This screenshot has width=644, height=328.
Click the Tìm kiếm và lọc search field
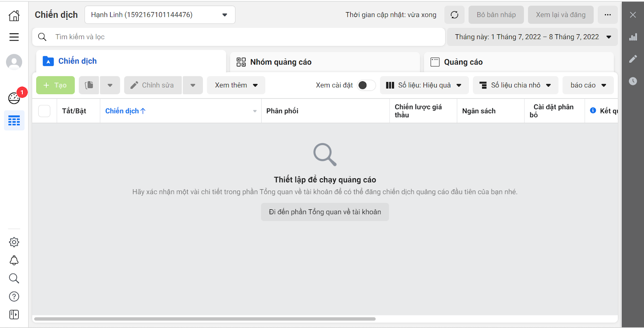242,37
